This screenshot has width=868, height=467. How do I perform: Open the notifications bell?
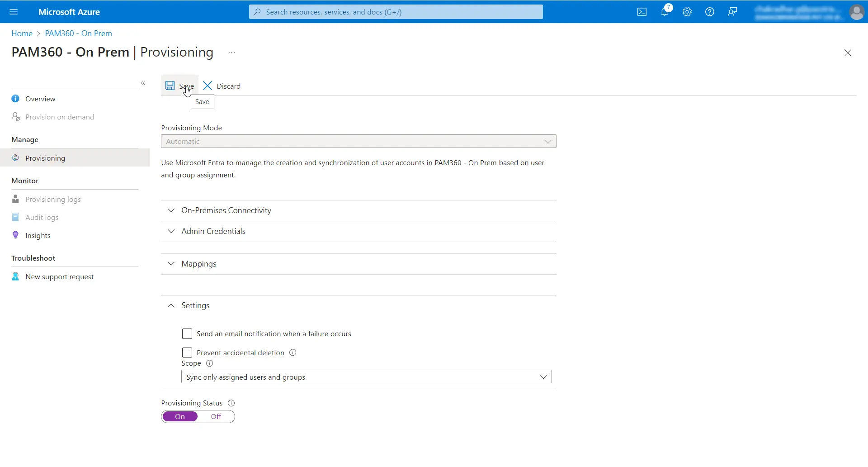(x=665, y=12)
